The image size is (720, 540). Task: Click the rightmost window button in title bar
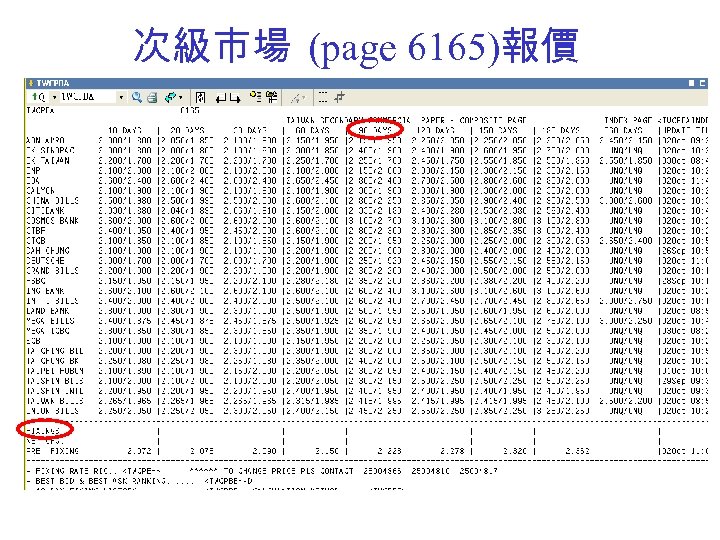[702, 83]
